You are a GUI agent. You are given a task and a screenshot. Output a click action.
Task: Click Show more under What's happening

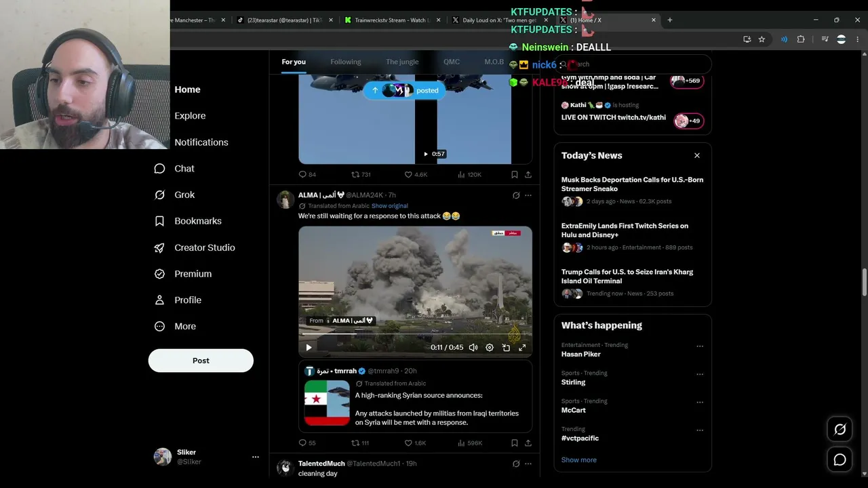[579, 460]
